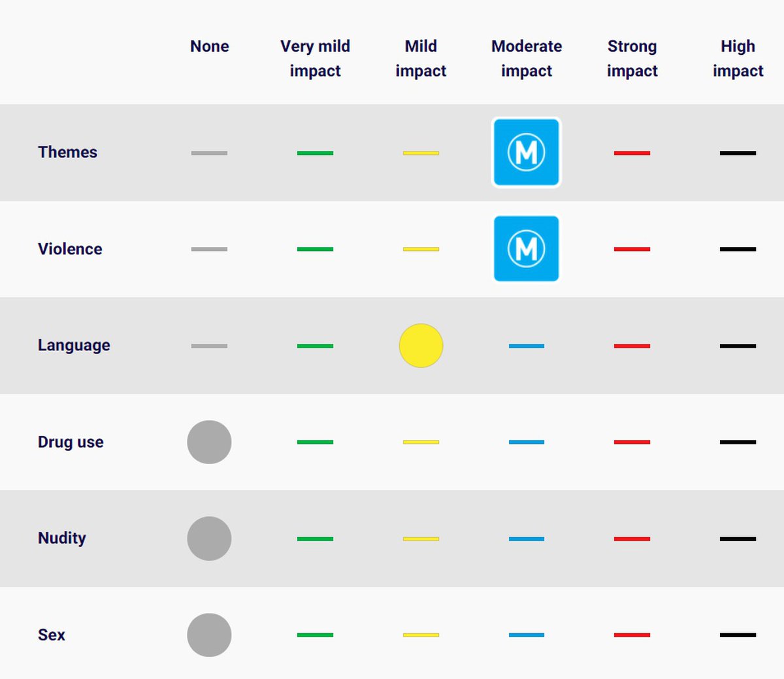Click the Themes row label
This screenshot has width=784, height=679.
67,152
